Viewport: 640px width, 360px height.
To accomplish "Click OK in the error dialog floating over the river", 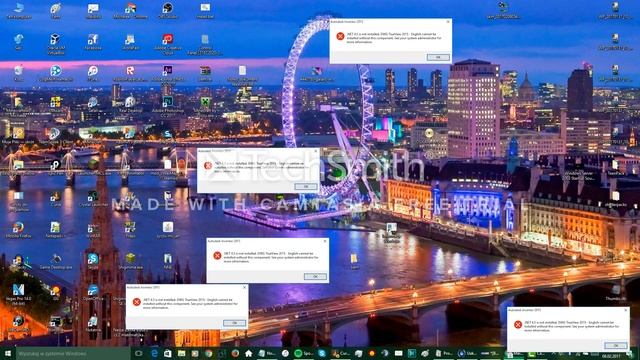I will click(x=315, y=276).
